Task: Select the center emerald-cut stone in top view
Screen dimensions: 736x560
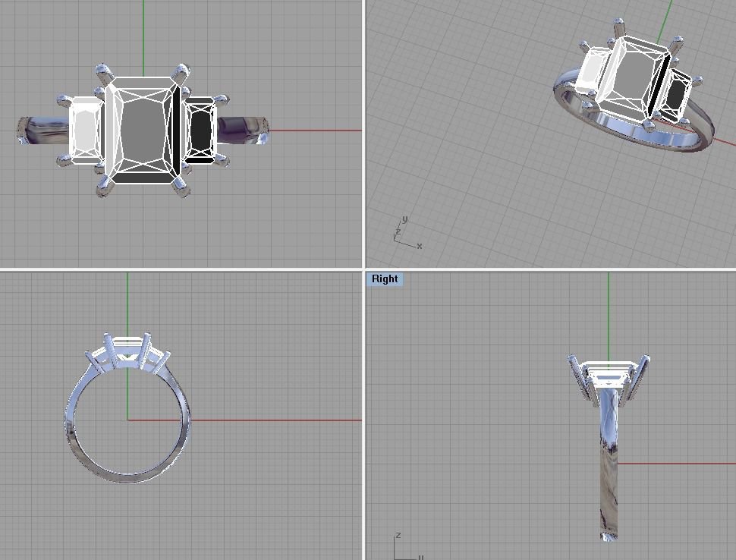Action: [143, 130]
